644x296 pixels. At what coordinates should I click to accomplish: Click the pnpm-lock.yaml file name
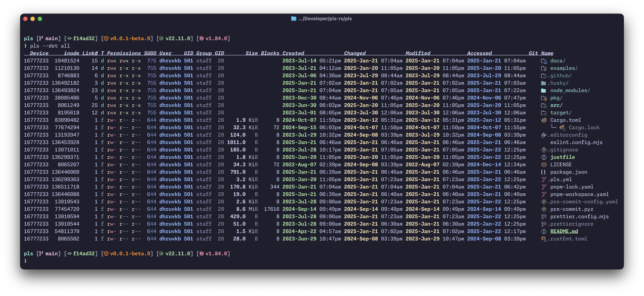pos(572,187)
